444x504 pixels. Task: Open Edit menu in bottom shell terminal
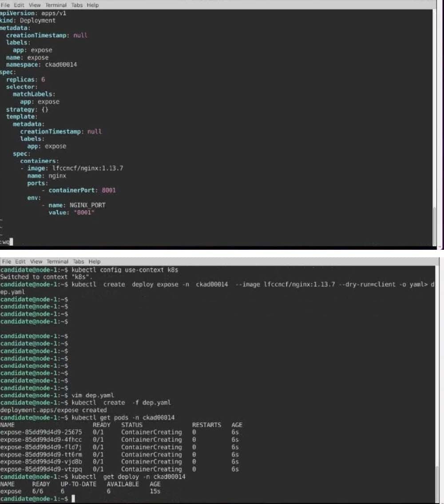click(x=20, y=261)
